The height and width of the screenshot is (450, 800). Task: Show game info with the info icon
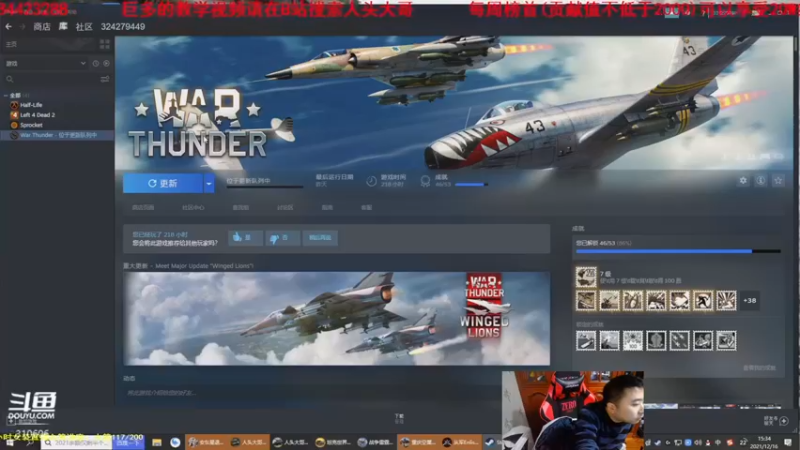point(760,181)
